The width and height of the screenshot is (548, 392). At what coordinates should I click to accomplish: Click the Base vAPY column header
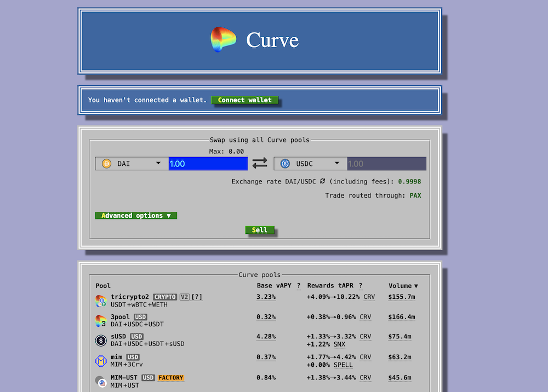[x=274, y=286]
